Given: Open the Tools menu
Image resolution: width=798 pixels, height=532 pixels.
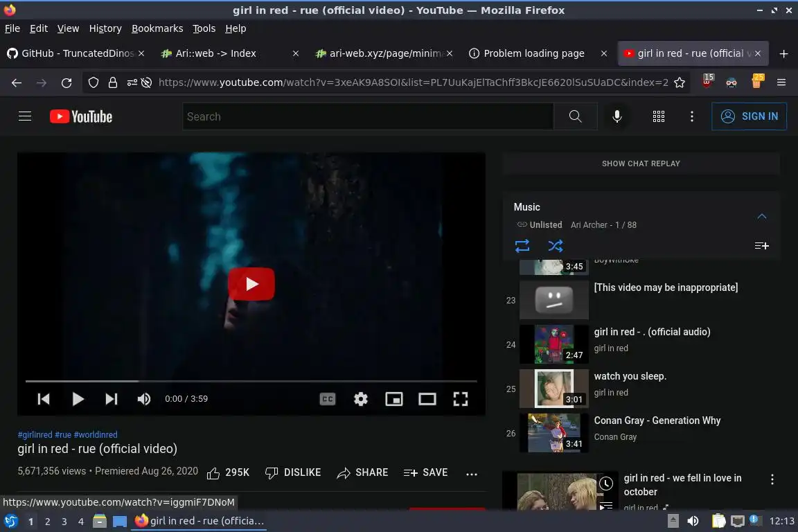Looking at the screenshot, I should pos(204,28).
